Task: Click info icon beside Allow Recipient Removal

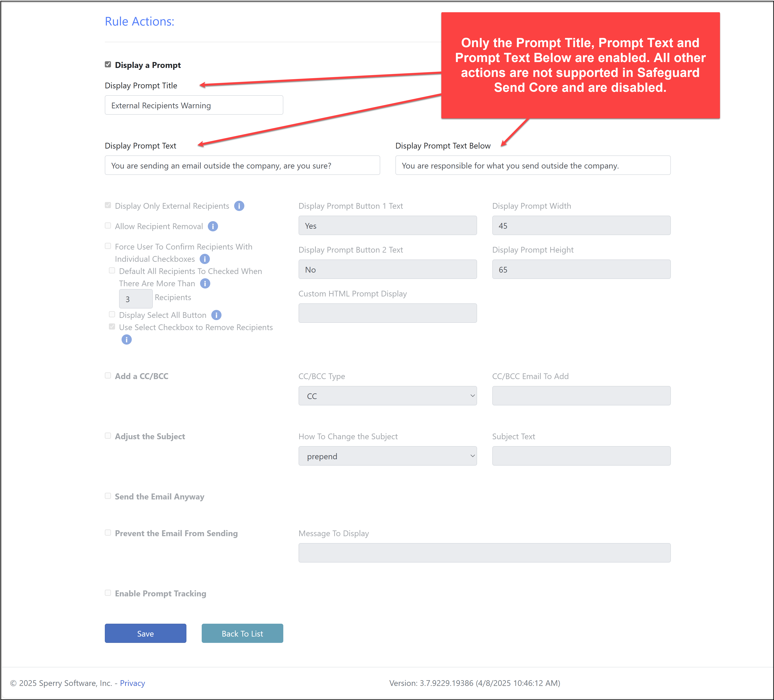Action: pos(213,226)
